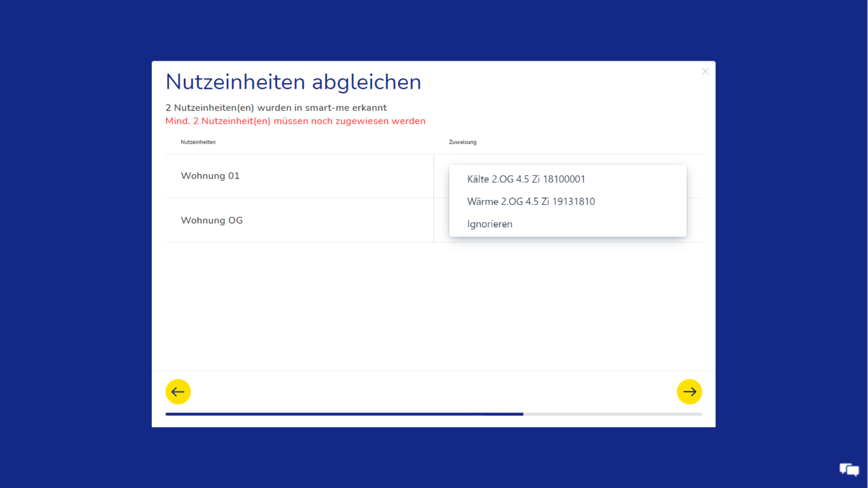Select Kälte 2.OG 4.5 Zi 18100001 option
The width and height of the screenshot is (868, 488).
526,179
